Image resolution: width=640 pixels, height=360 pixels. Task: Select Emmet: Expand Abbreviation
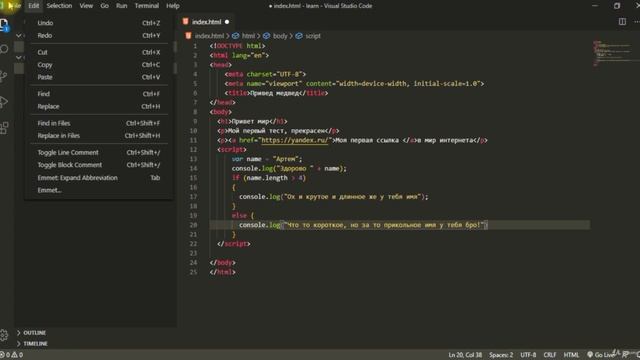point(99,178)
